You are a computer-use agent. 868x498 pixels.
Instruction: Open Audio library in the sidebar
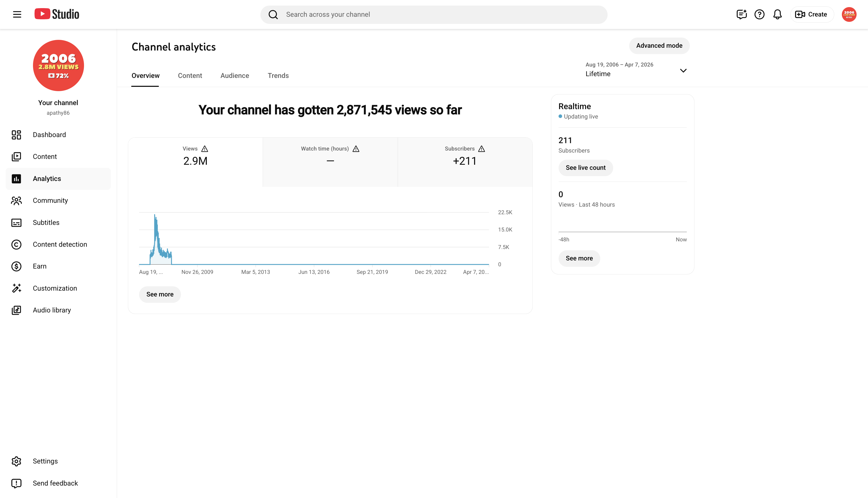[x=58, y=310]
